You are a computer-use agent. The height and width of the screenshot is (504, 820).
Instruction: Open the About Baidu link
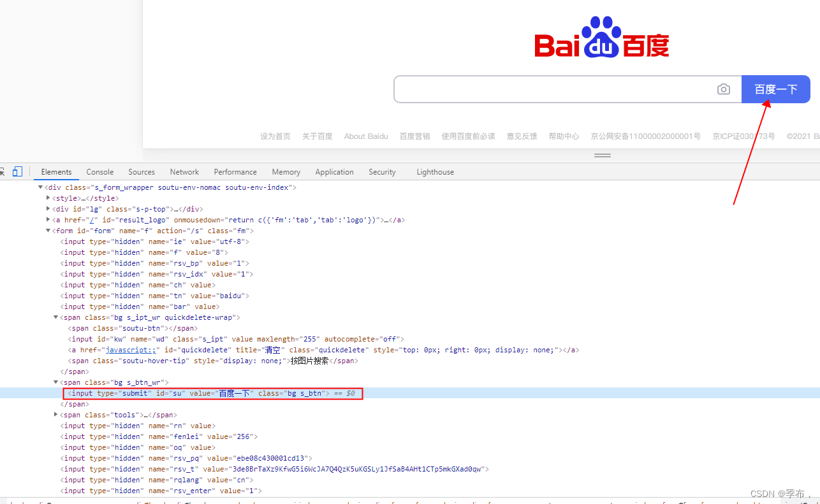coord(366,136)
